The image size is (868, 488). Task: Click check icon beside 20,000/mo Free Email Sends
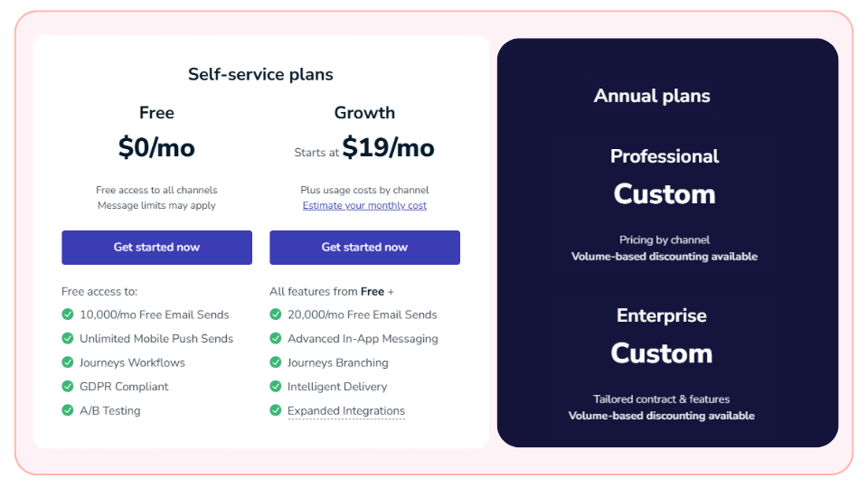(276, 314)
